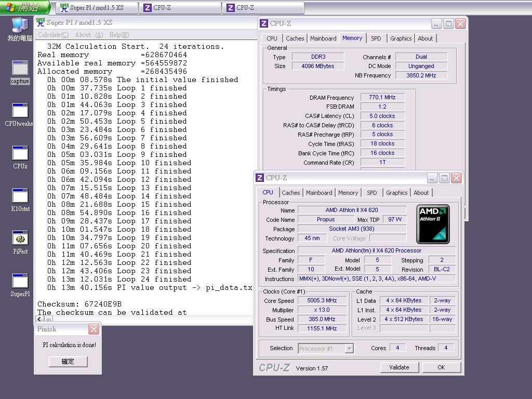This screenshot has height=399, width=532.
Task: Open the Processor #1 selection dropdown
Action: [326, 349]
